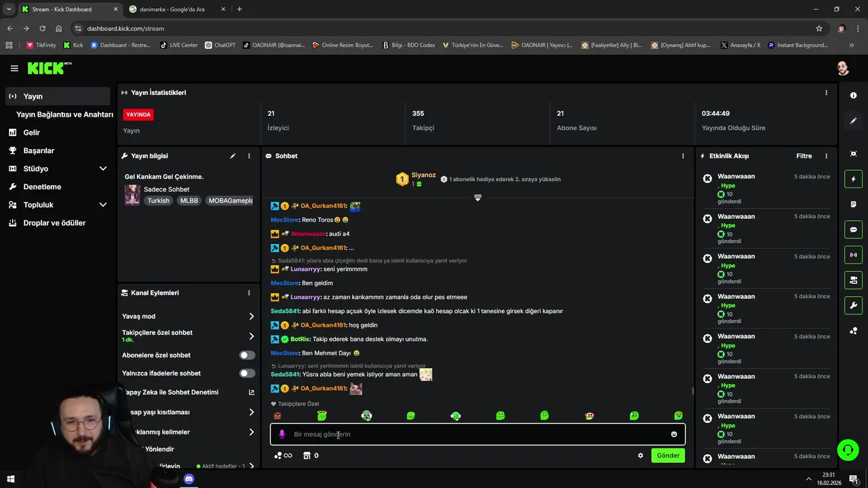Toggle Yalnızca ifadelerle sohbet switch
Image resolution: width=868 pixels, height=488 pixels.
[247, 373]
